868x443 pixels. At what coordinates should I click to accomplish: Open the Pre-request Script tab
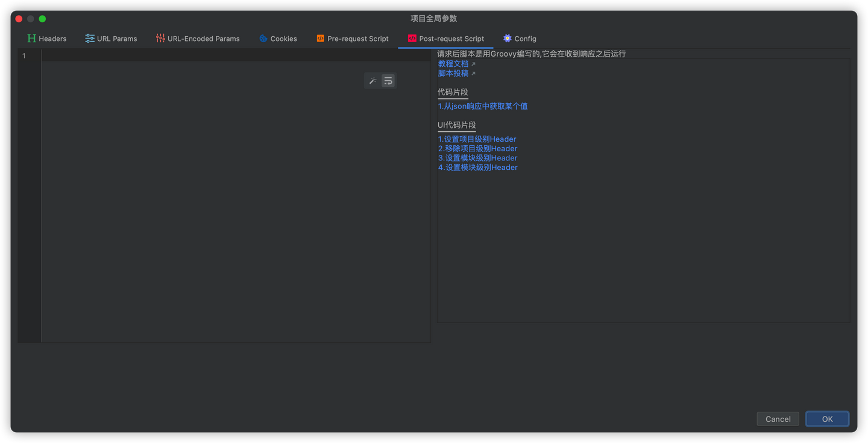[353, 39]
